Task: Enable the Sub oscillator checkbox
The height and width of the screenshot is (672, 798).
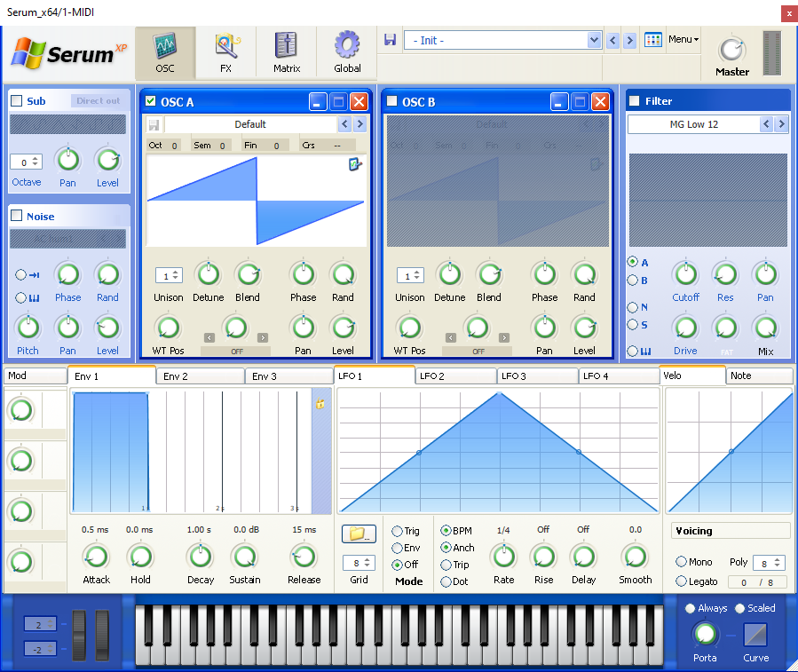Action: pyautogui.click(x=16, y=100)
